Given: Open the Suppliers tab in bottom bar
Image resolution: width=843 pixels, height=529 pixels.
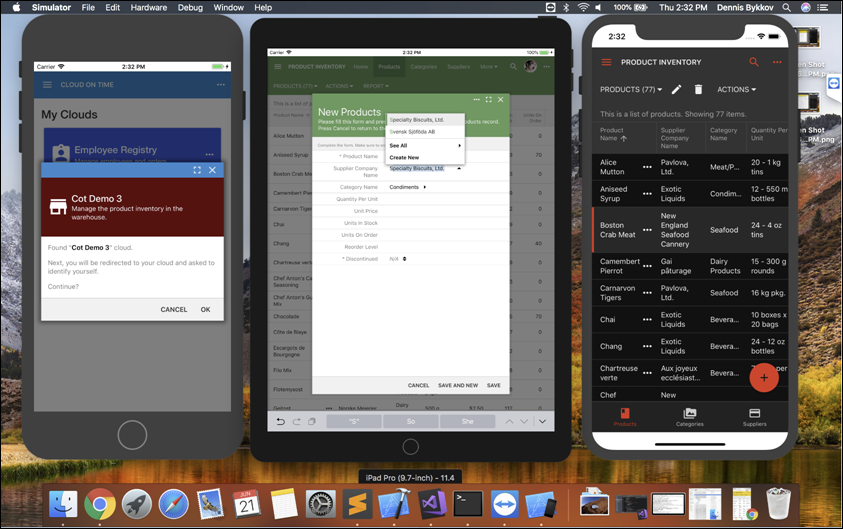Looking at the screenshot, I should pos(754,417).
